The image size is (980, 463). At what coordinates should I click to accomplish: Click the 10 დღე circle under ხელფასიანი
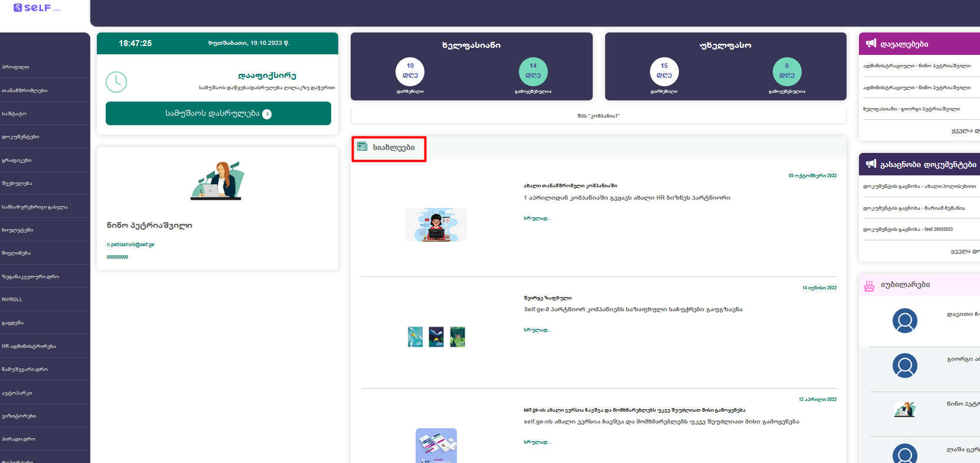(410, 72)
